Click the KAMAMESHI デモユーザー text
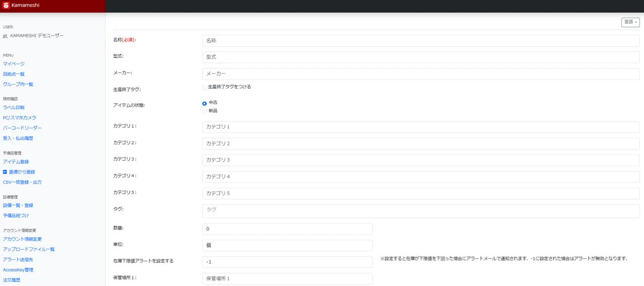Image resolution: width=644 pixels, height=286 pixels. click(x=37, y=36)
